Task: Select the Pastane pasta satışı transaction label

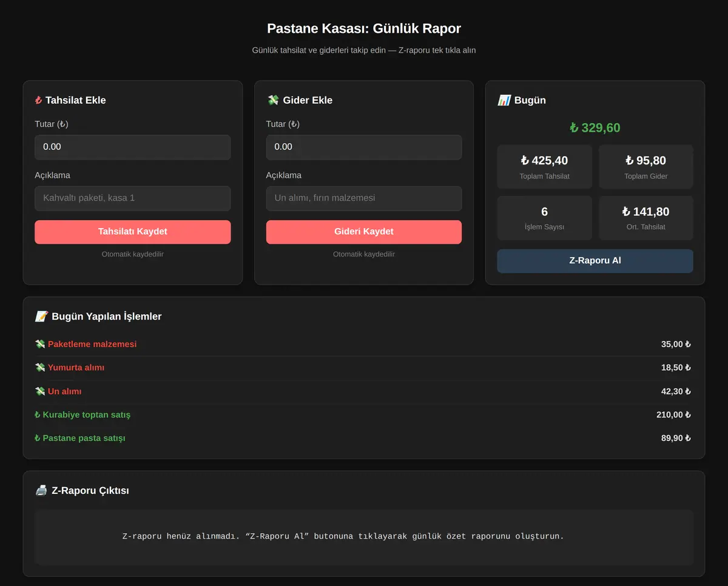Action: click(x=84, y=438)
